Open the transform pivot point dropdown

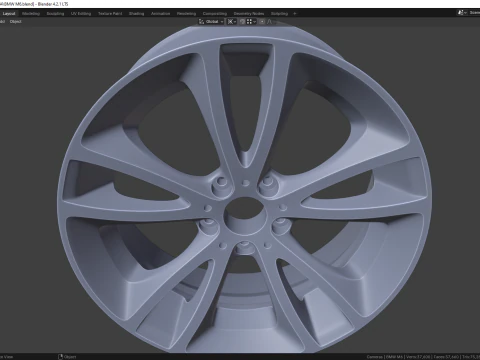pyautogui.click(x=232, y=22)
